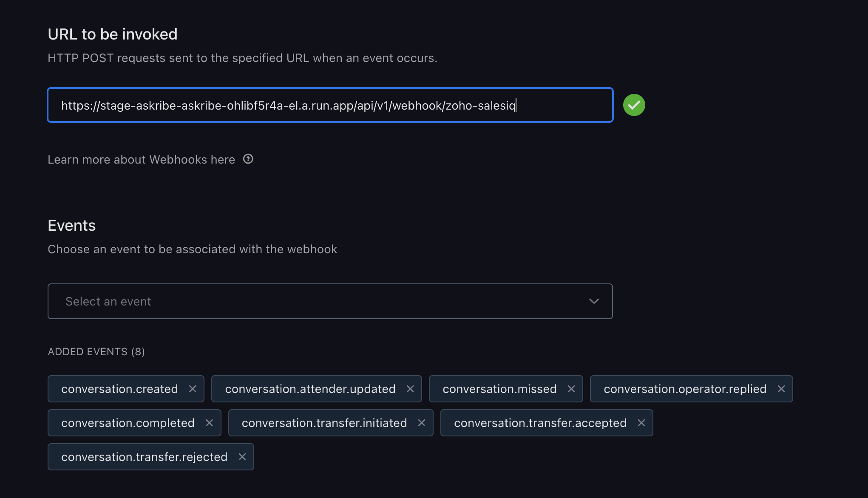
Task: Click the Webhooks help question mark icon
Action: (x=248, y=159)
